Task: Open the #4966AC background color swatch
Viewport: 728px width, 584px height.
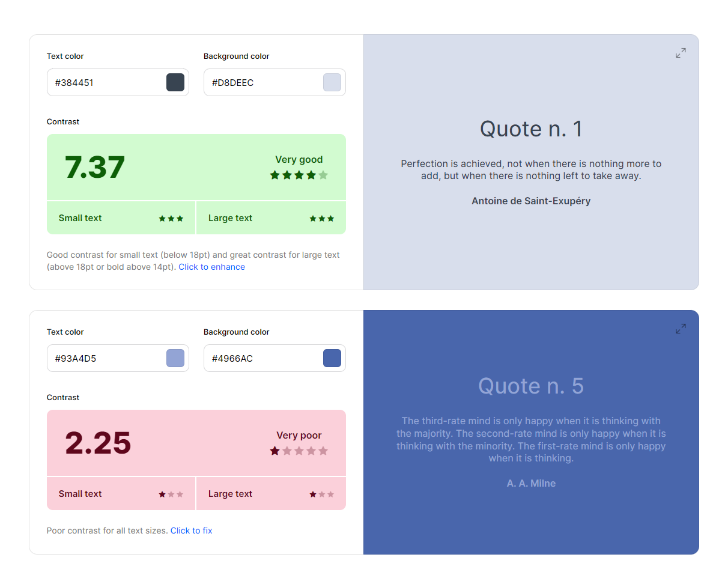Action: pyautogui.click(x=332, y=358)
